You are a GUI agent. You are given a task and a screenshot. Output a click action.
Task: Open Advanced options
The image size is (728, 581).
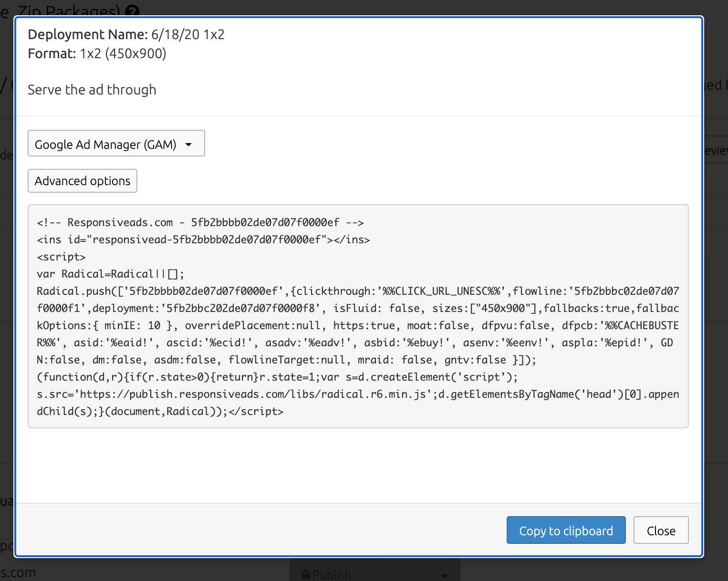(83, 181)
